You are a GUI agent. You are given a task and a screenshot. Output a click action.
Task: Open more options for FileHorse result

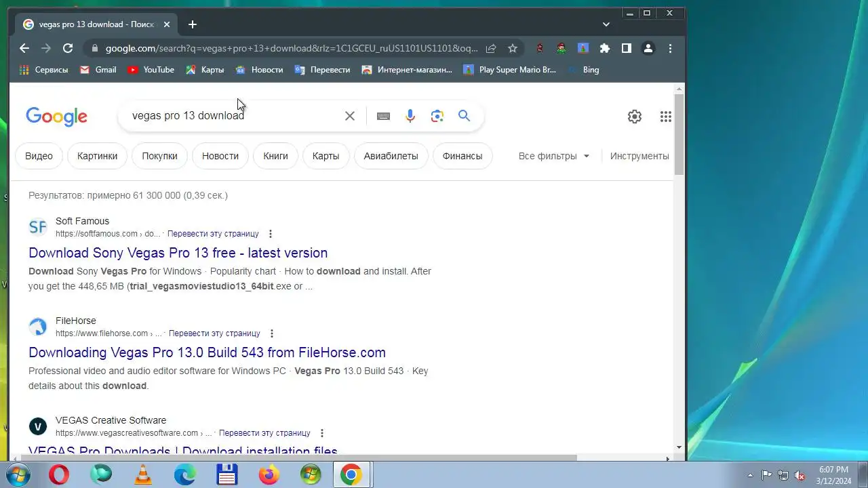pyautogui.click(x=272, y=333)
